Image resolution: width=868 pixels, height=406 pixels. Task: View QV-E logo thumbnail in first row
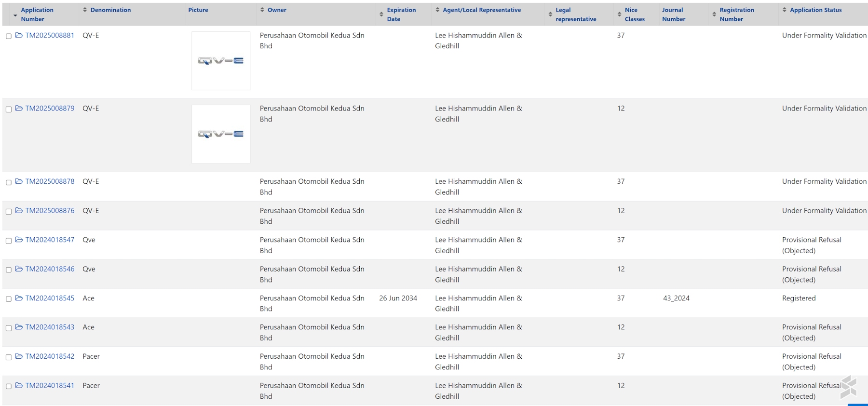221,61
